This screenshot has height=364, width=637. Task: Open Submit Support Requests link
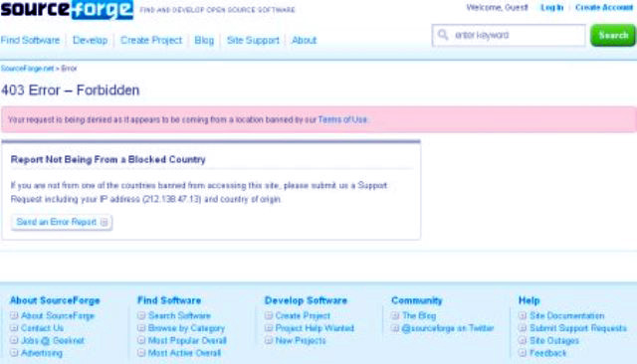click(578, 328)
